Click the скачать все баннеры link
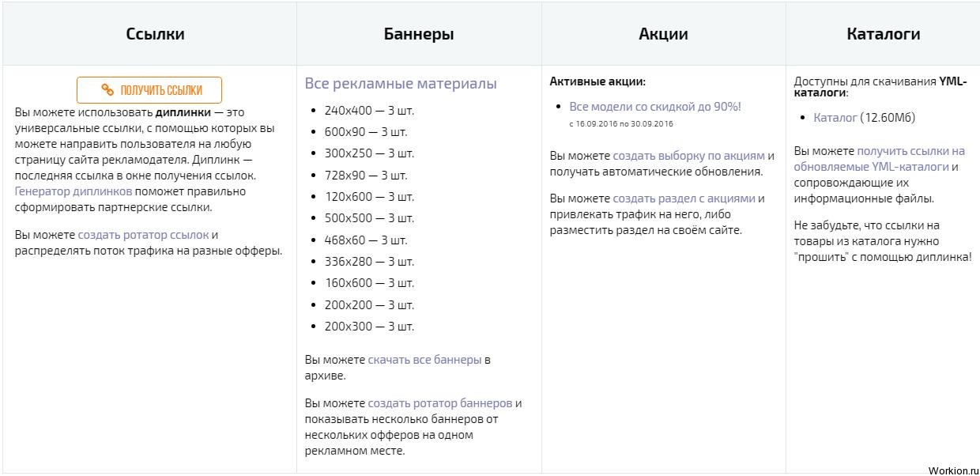The image size is (980, 476). tap(424, 360)
